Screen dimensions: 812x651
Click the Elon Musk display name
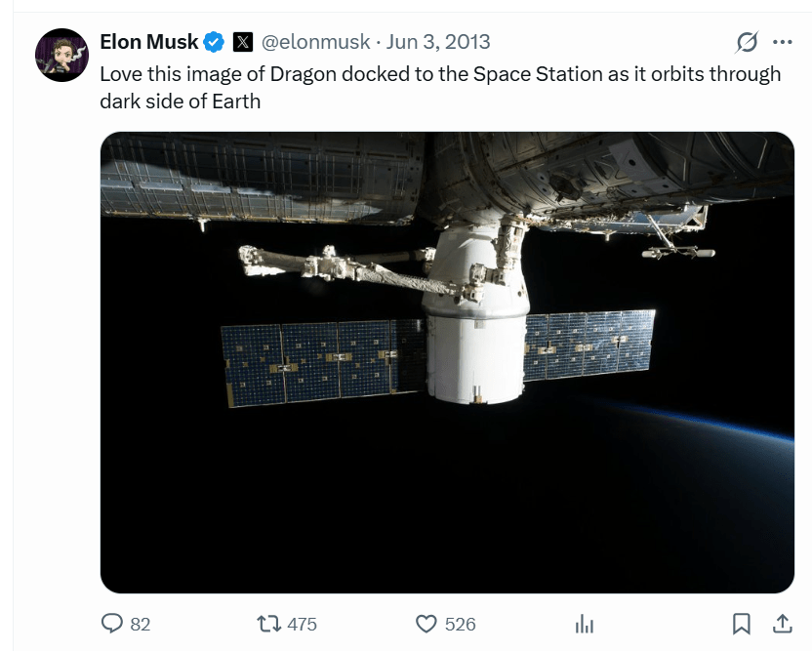(149, 42)
